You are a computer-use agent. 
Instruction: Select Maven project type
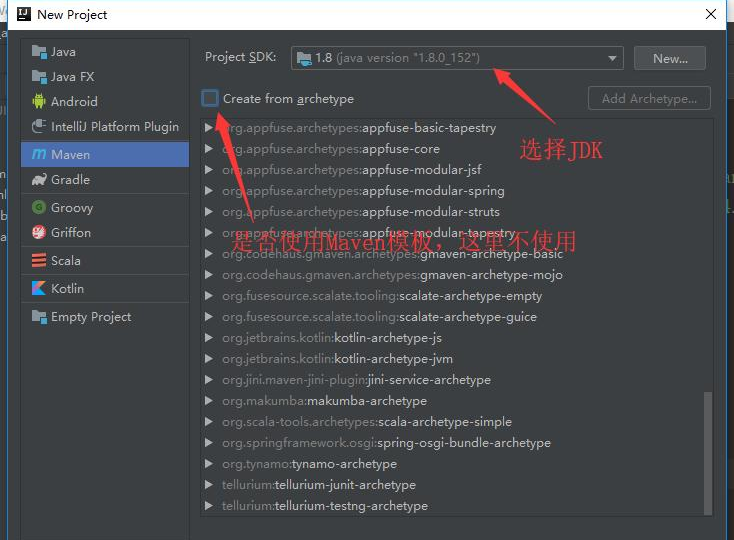(x=105, y=154)
